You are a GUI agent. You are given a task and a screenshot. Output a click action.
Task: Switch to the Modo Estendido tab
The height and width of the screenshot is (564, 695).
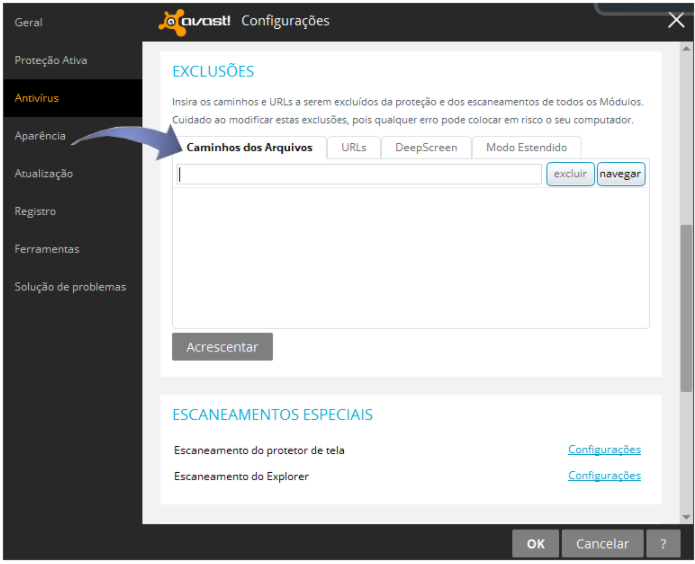tap(527, 148)
